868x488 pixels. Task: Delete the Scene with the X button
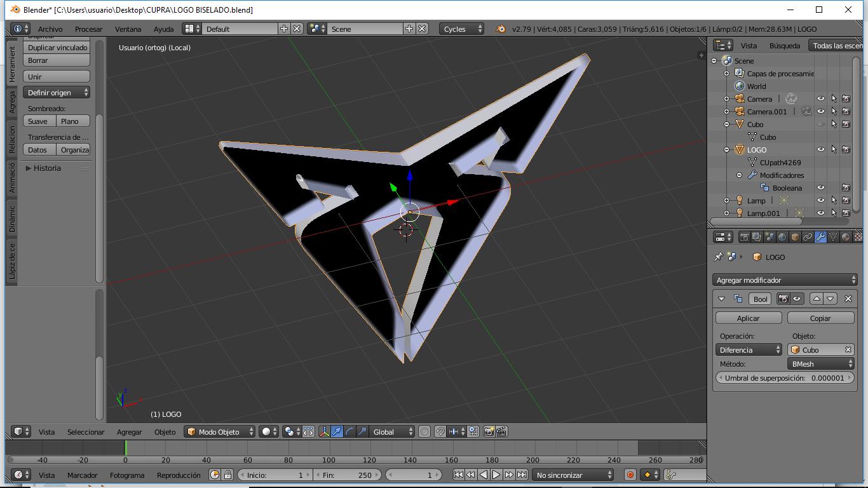click(x=422, y=29)
